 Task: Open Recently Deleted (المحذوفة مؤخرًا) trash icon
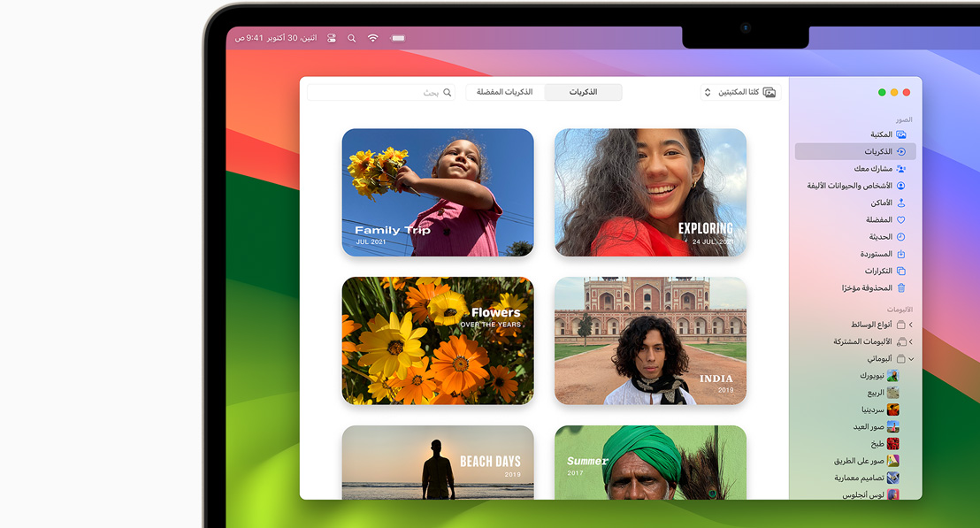click(x=900, y=288)
